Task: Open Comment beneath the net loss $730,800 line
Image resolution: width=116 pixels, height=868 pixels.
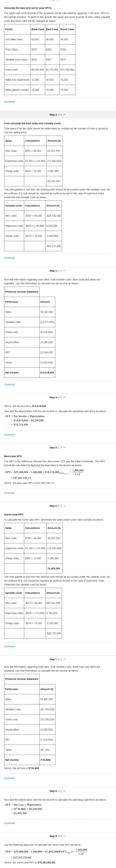Action: (x=9, y=778)
